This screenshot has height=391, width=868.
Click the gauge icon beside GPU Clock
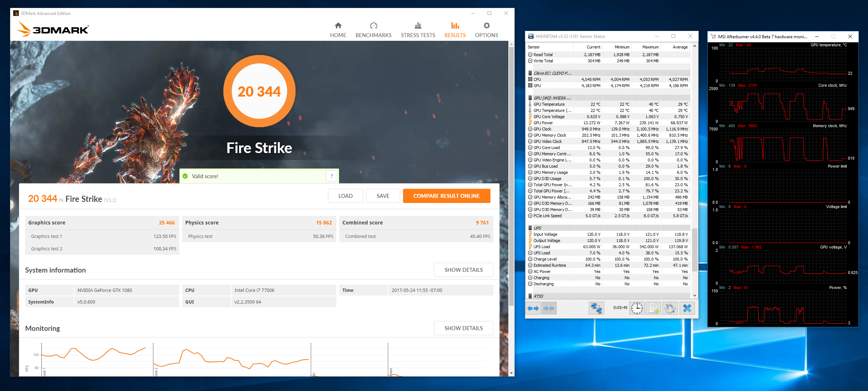(x=530, y=129)
